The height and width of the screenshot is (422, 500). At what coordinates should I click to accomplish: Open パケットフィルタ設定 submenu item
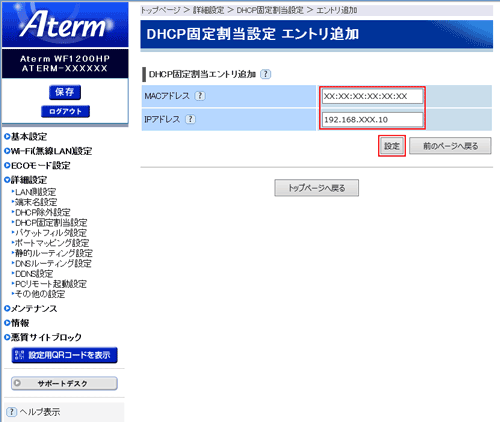[x=49, y=233]
